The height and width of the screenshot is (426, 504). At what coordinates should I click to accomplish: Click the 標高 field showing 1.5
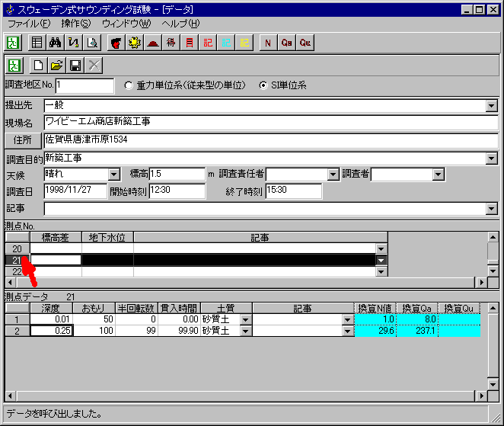coord(177,175)
